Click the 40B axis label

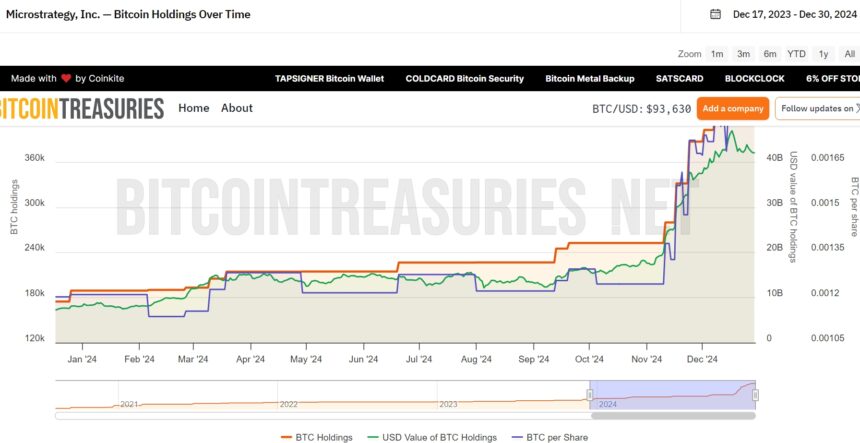(x=774, y=158)
